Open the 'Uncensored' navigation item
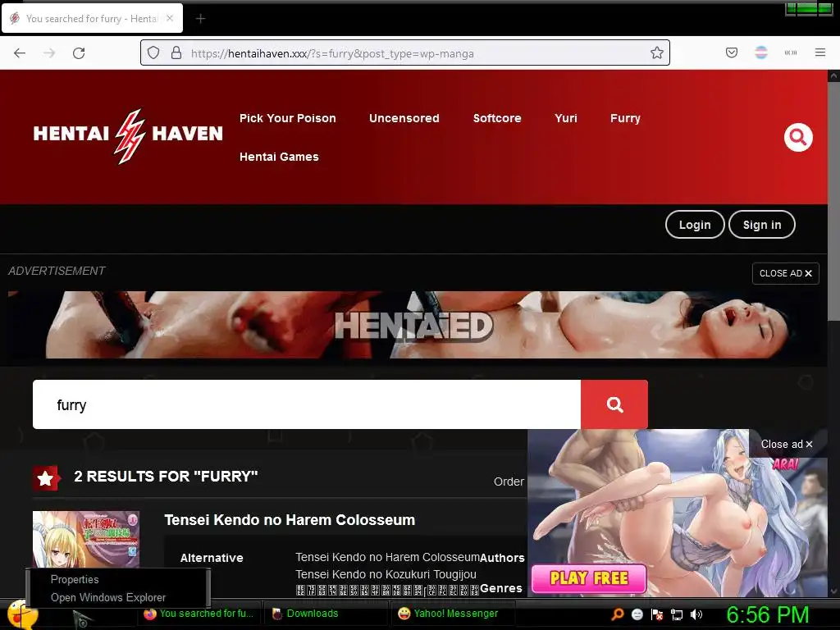This screenshot has width=840, height=630. (x=404, y=118)
